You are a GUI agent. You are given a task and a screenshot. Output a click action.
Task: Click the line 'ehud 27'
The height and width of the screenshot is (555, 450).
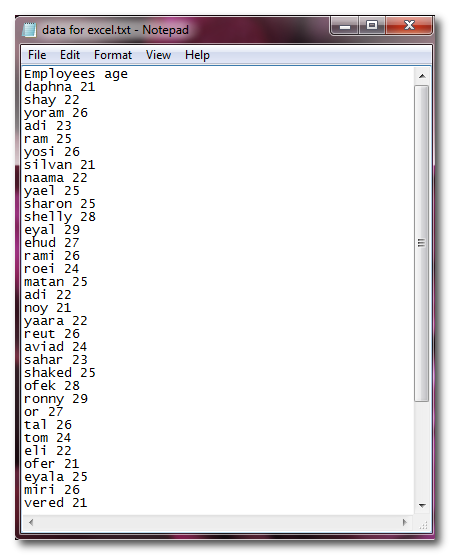tap(52, 243)
